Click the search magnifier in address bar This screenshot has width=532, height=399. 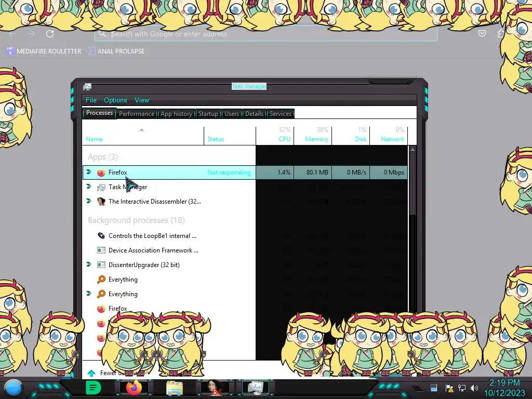tap(102, 34)
